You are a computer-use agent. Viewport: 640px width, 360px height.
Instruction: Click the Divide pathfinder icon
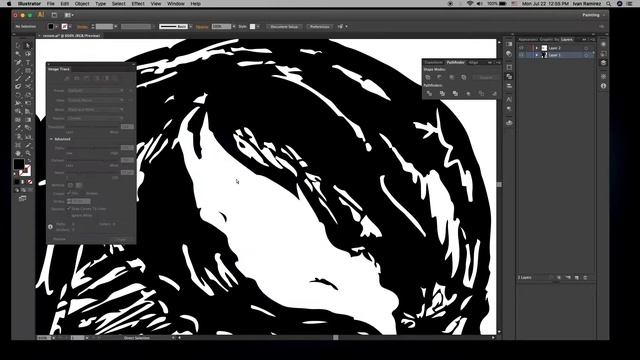pyautogui.click(x=429, y=93)
